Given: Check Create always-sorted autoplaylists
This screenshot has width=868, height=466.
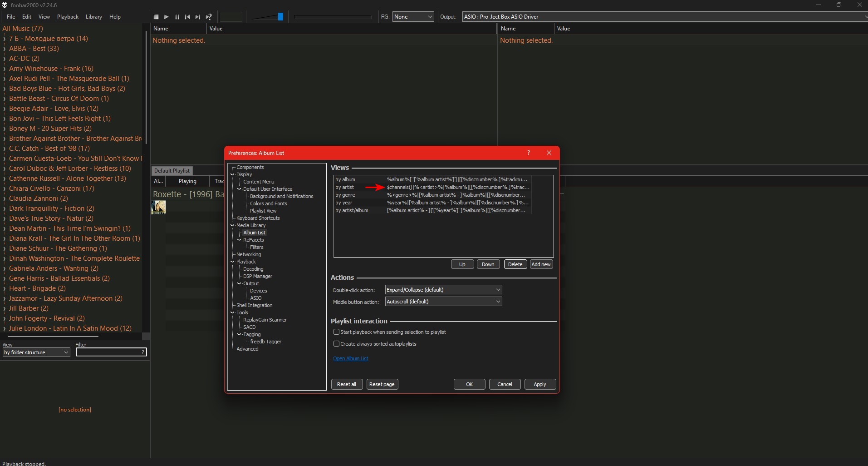Looking at the screenshot, I should pos(337,344).
